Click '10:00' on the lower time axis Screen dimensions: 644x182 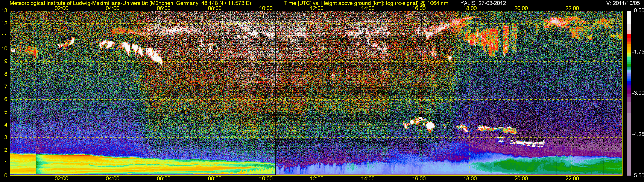tap(266, 179)
